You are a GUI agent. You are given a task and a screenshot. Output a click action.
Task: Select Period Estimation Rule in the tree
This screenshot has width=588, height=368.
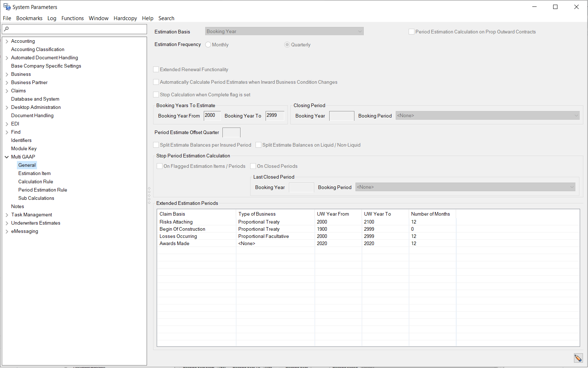click(x=42, y=190)
